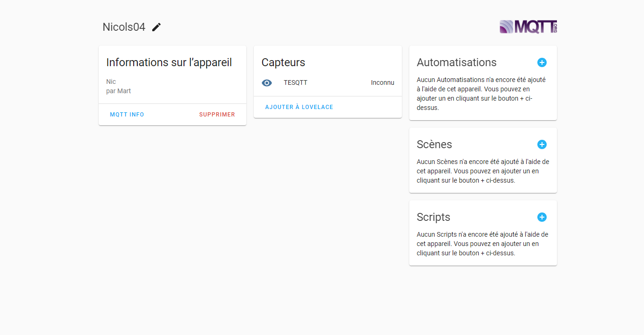644x335 pixels.
Task: Click the pencil icon to rename Nicols04
Action: [x=156, y=27]
